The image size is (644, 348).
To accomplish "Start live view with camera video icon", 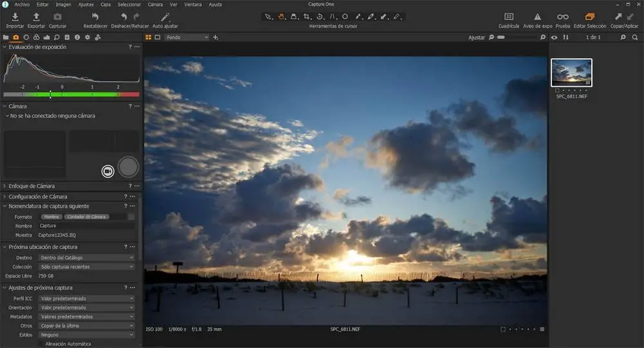I will (108, 171).
